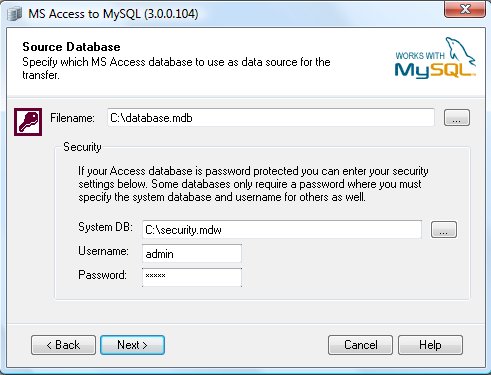Cancel the migration wizard

coord(360,345)
